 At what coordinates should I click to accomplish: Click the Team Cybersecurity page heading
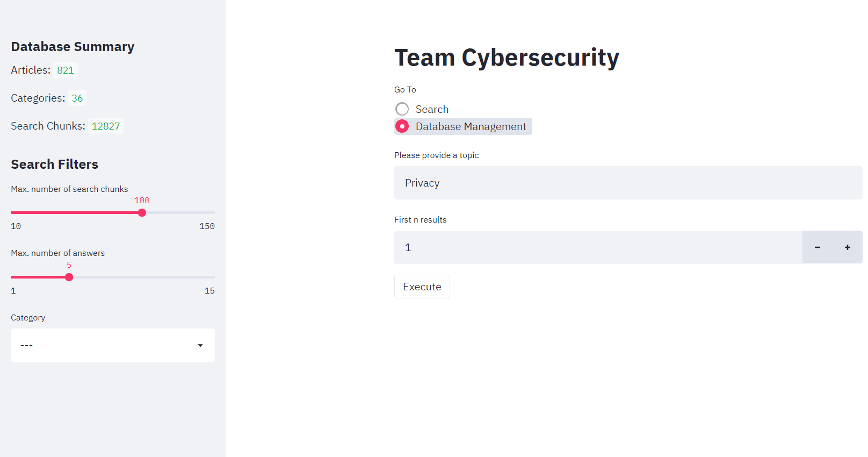(507, 58)
